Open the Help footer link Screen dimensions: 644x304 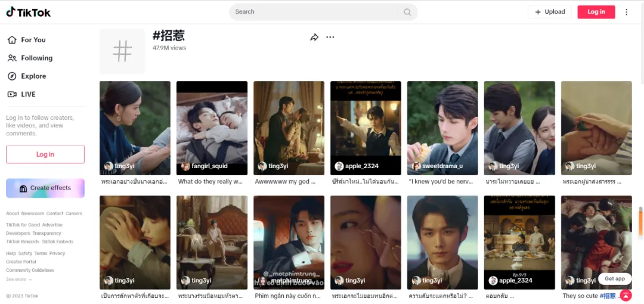pos(11,253)
